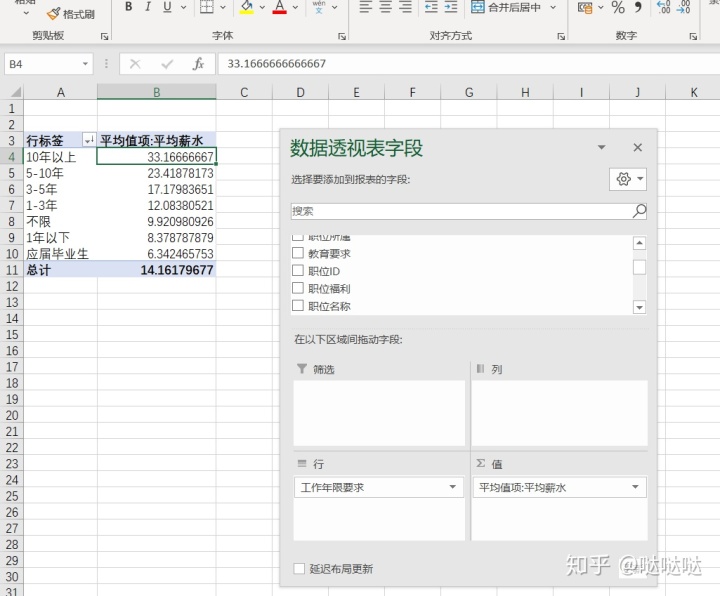The width and height of the screenshot is (720, 596).
Task: Open the accounting format dropdown arrow
Action: coord(601,7)
